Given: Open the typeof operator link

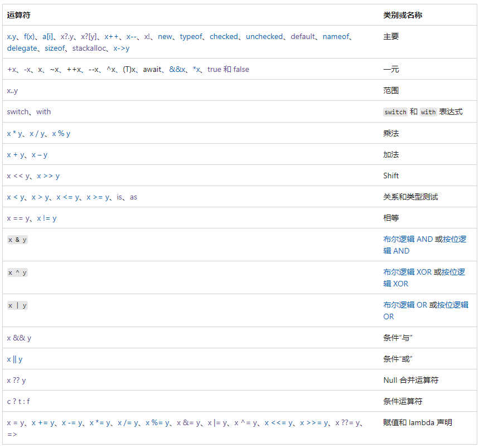Looking at the screenshot, I should [191, 37].
